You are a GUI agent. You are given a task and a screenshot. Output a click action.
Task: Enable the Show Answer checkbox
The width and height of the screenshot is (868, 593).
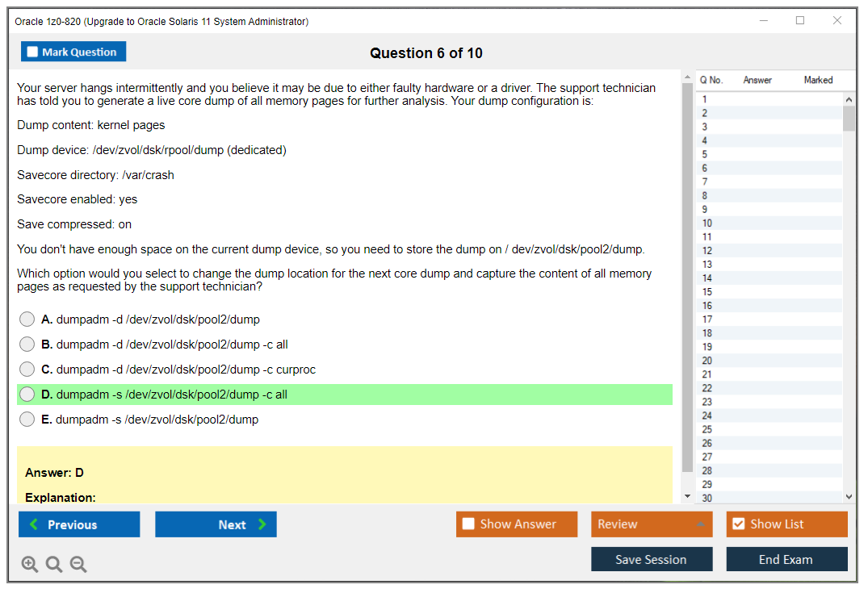(x=468, y=524)
